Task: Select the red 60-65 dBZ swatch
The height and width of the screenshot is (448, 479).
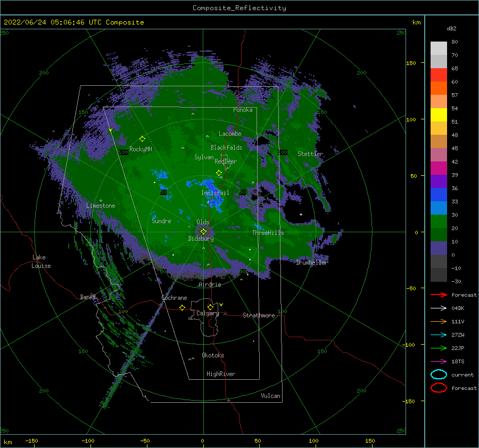Action: click(439, 75)
